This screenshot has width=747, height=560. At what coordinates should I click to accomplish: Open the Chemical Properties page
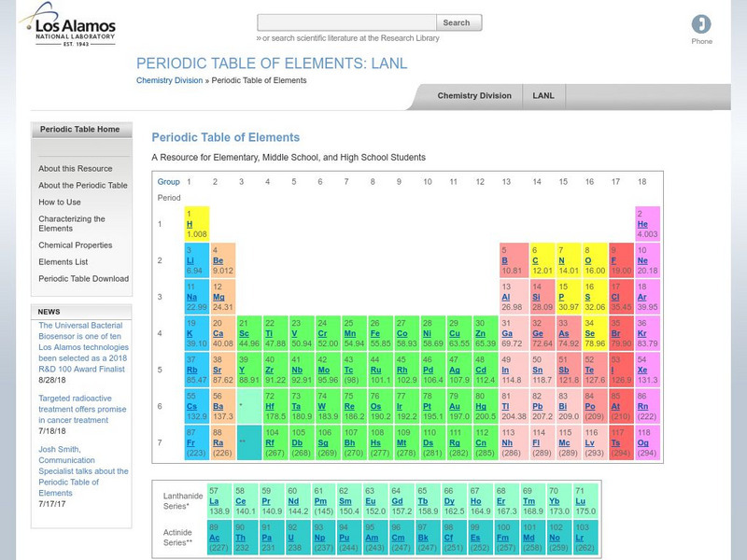[76, 245]
